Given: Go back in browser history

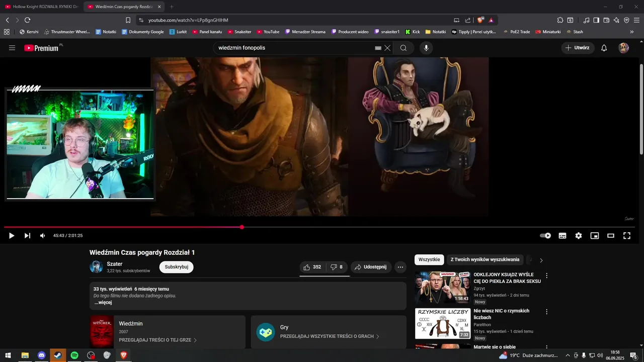Looking at the screenshot, I should click(x=8, y=20).
